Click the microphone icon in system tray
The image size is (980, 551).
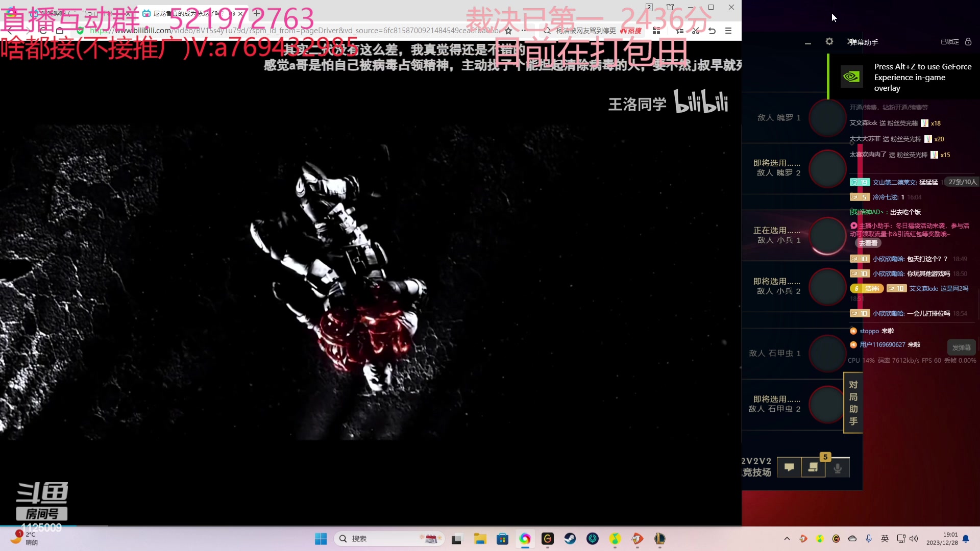point(869,539)
